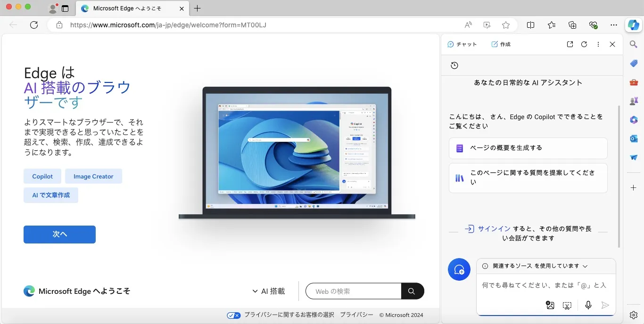Viewport: 644px width, 324px height.
Task: Close the Microsoft Edge へようこそ tab
Action: click(182, 8)
